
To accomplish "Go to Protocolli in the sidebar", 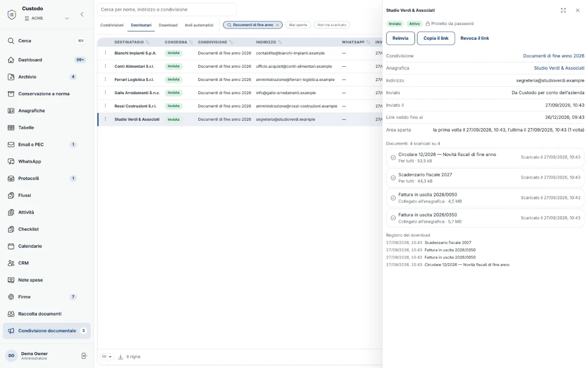I will [47, 179].
